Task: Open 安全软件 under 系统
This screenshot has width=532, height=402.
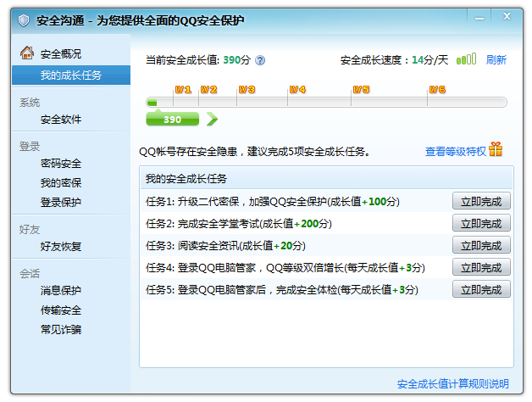Action: (61, 120)
